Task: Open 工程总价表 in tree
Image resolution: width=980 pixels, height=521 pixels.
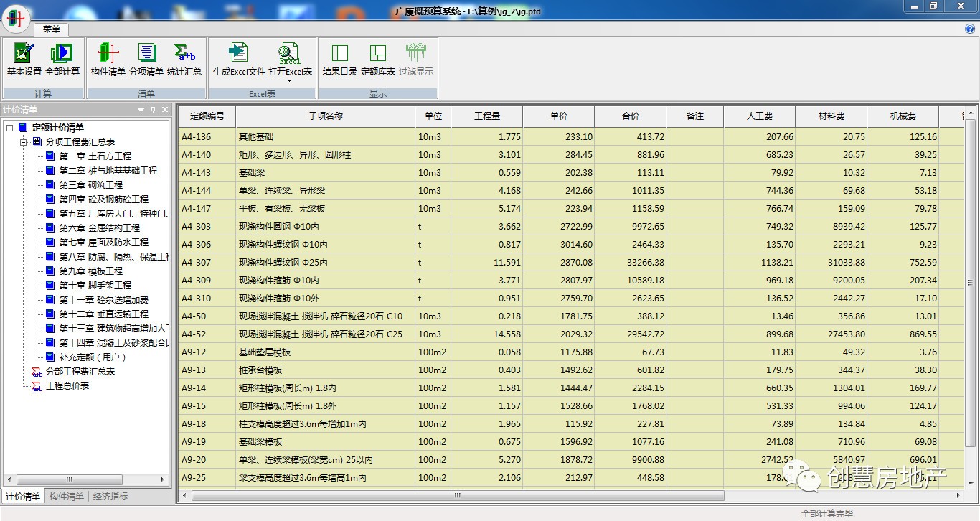Action: pyautogui.click(x=67, y=386)
